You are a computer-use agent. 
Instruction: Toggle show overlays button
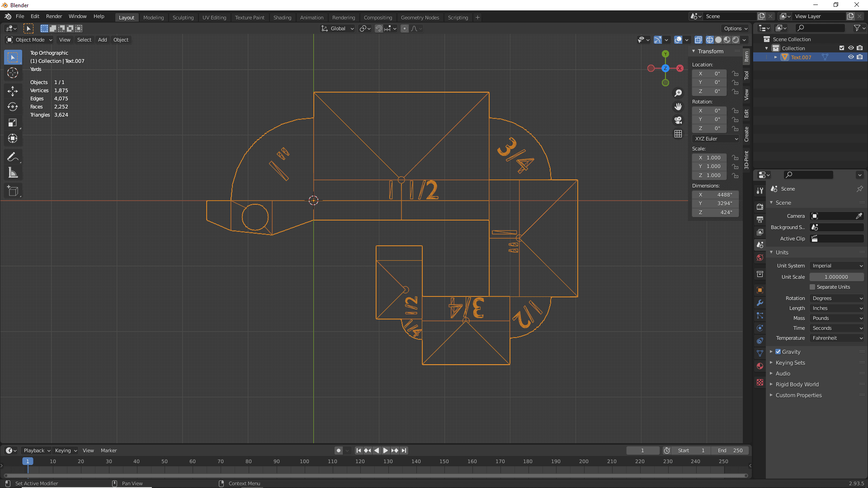[x=678, y=40]
